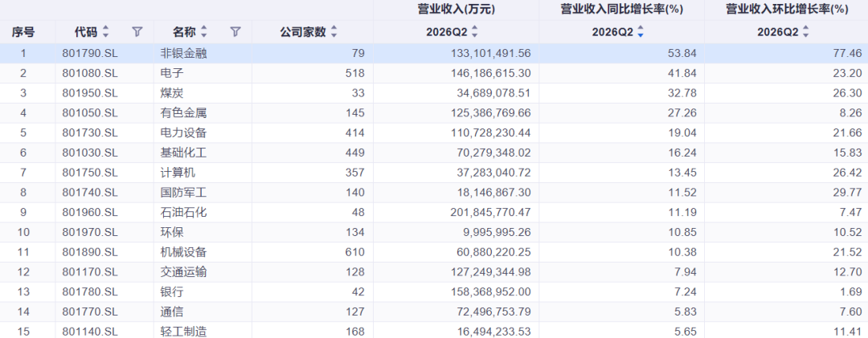868x338 pixels.
Task: Select code 801750.SL
Action: click(x=90, y=173)
